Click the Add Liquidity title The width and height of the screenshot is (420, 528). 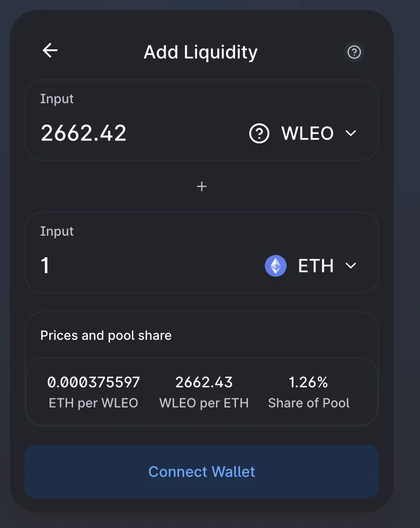pyautogui.click(x=200, y=52)
